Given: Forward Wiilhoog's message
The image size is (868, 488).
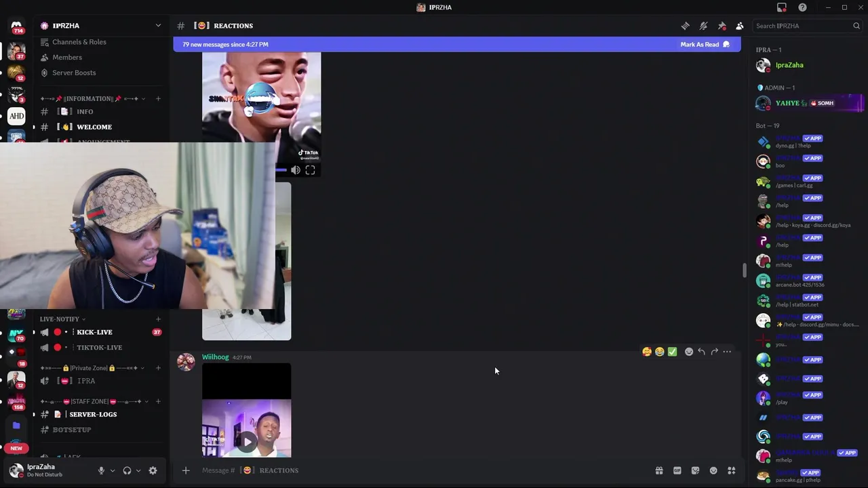Looking at the screenshot, I should [714, 352].
